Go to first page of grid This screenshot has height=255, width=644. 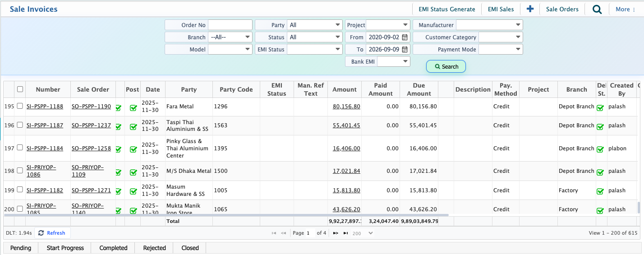(x=274, y=233)
